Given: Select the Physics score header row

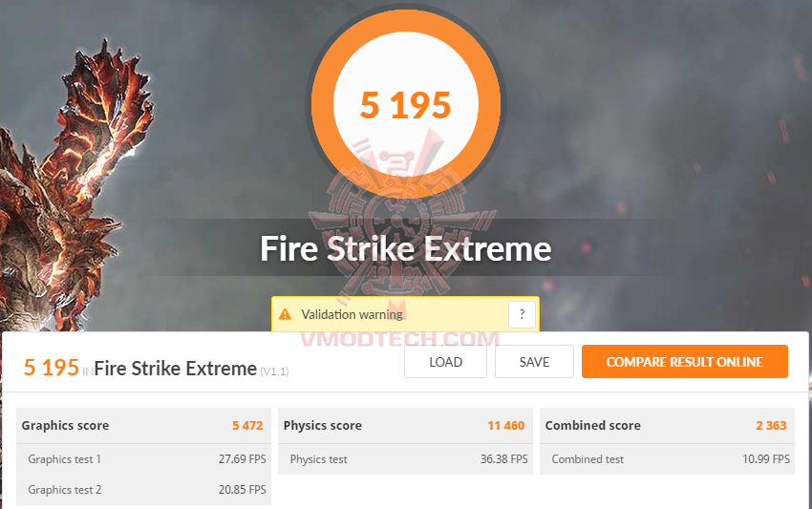Looking at the screenshot, I should (x=405, y=426).
